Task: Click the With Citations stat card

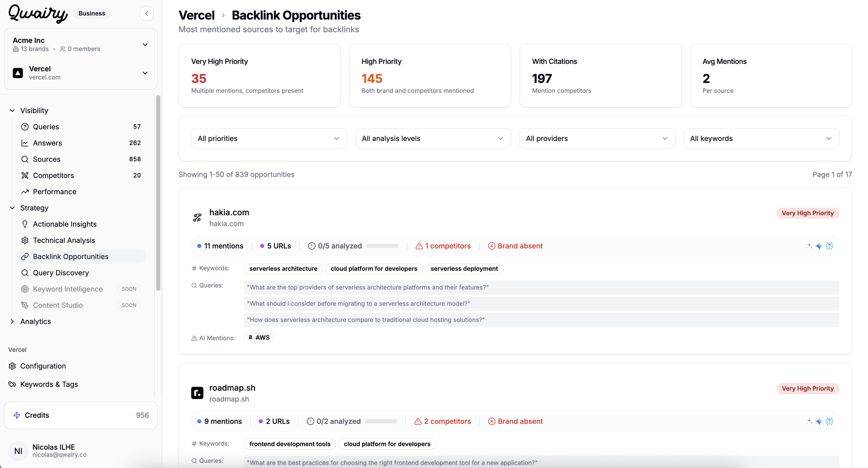Action: tap(600, 76)
